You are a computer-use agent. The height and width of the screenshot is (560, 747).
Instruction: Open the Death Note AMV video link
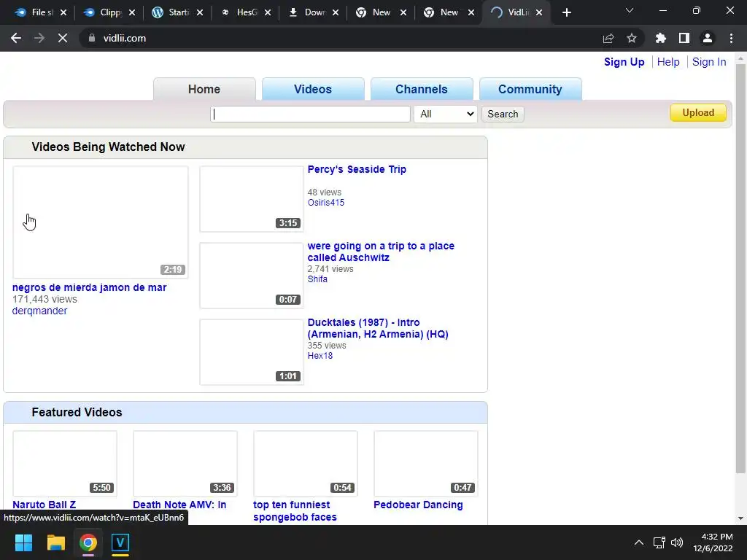click(x=179, y=505)
